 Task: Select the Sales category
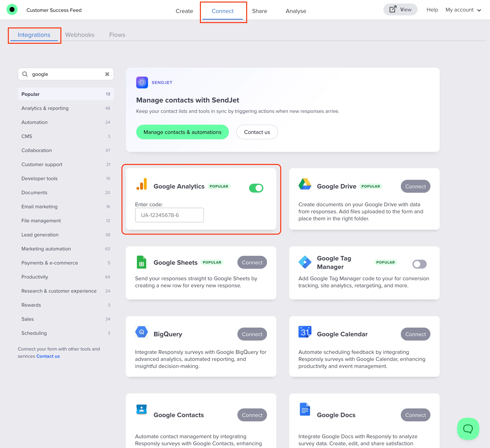tap(66, 319)
